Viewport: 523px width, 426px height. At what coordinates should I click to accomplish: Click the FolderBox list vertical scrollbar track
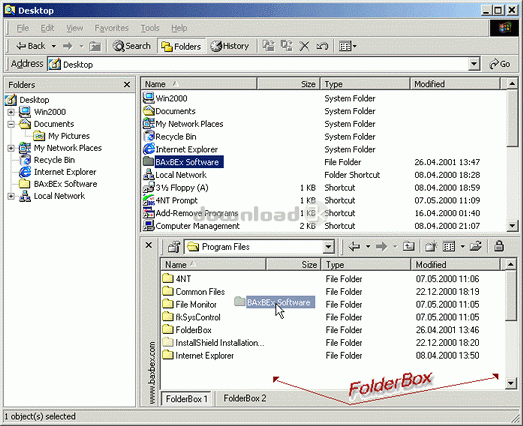coord(511,350)
